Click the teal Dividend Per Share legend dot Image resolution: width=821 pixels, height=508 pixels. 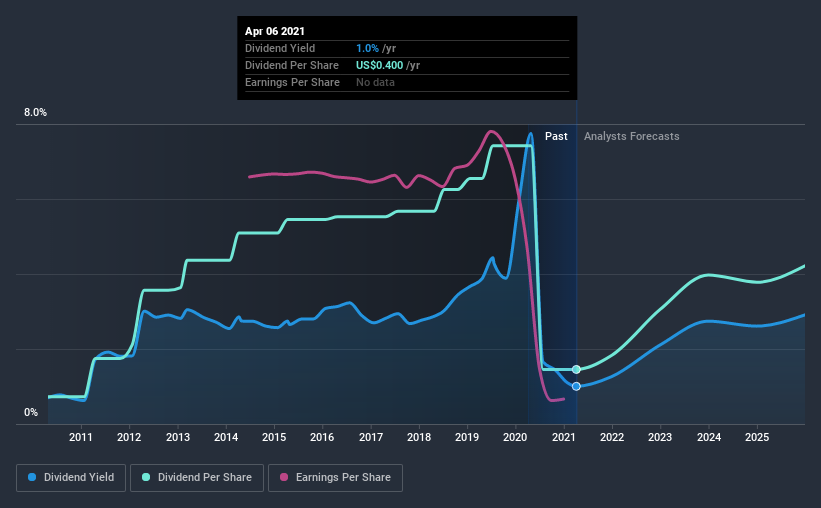click(147, 478)
